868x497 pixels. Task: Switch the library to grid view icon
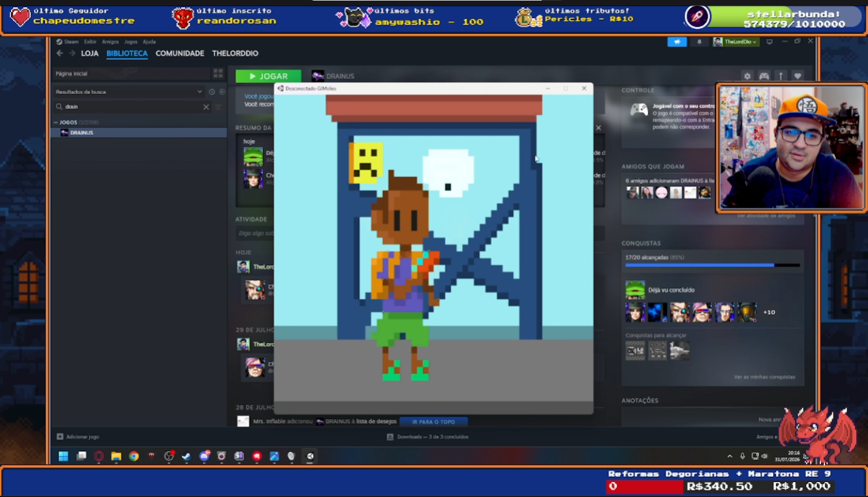click(x=218, y=74)
